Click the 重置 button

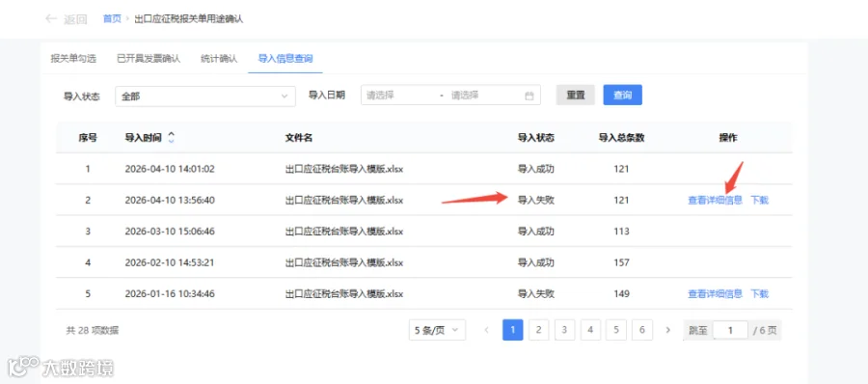[575, 96]
